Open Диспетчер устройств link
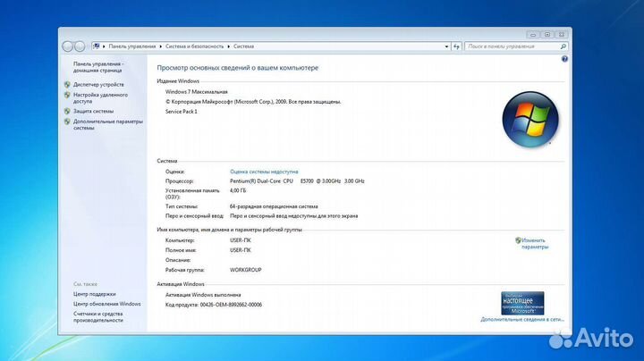 pos(98,85)
